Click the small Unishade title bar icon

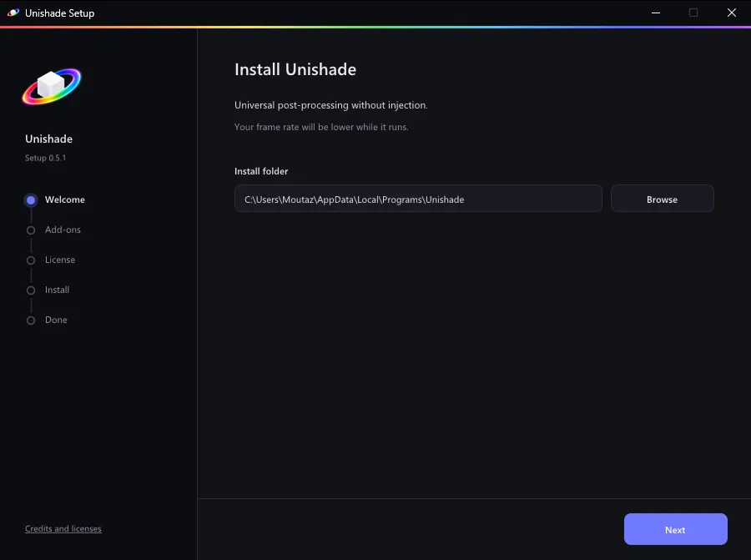pos(13,13)
